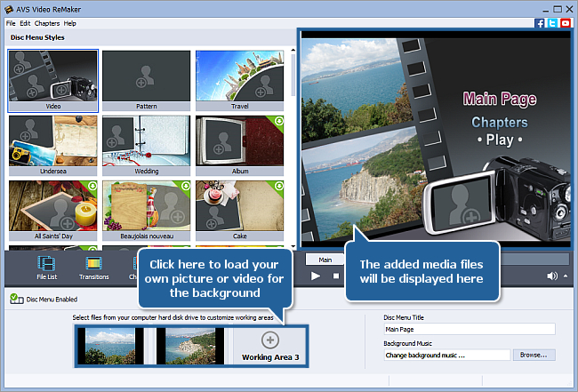Click the Working Area 3 add button
578x392 pixels.
pos(270,340)
